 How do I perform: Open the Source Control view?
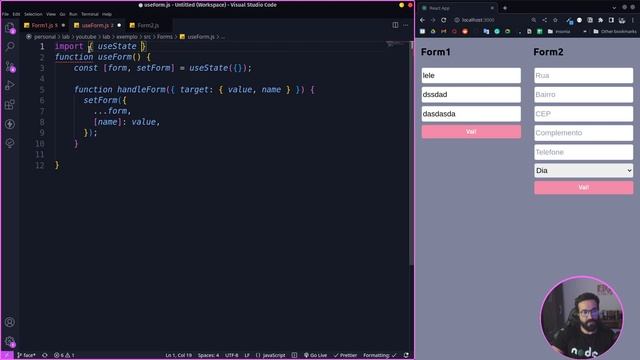10,66
